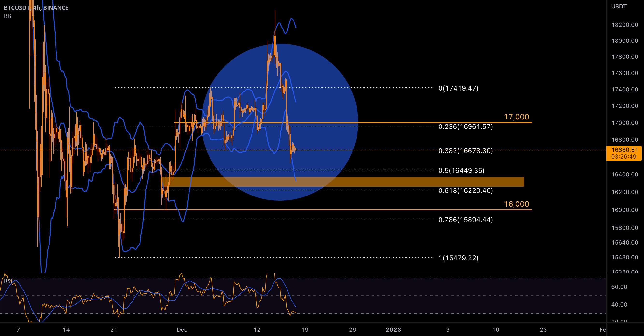Click price axis value 15800.00
This screenshot has height=336, width=644.
tap(625, 228)
